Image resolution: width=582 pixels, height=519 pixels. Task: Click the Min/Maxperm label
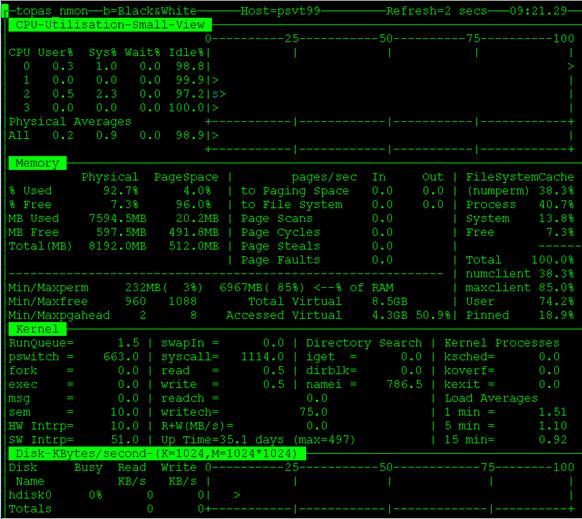point(48,288)
